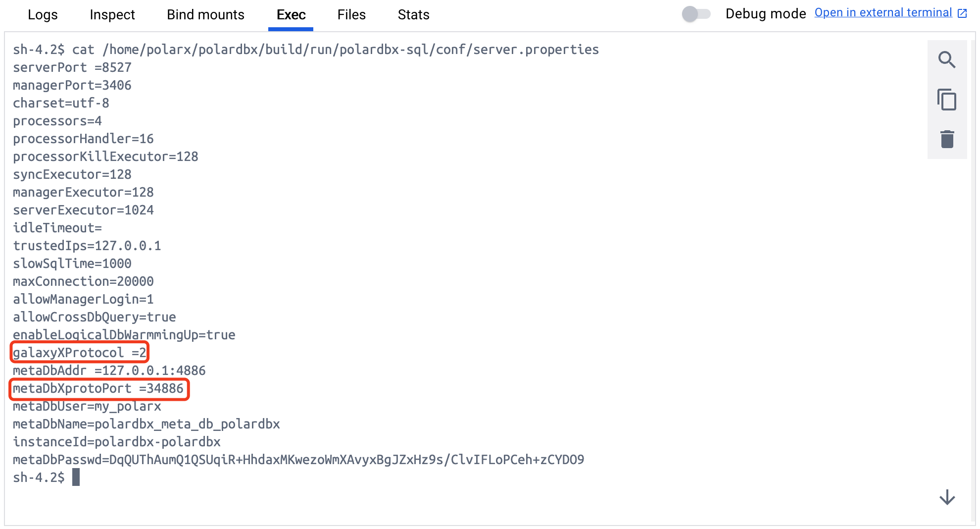
Task: Click the highlighted galaxyXProtocol =2 line
Action: [79, 353]
